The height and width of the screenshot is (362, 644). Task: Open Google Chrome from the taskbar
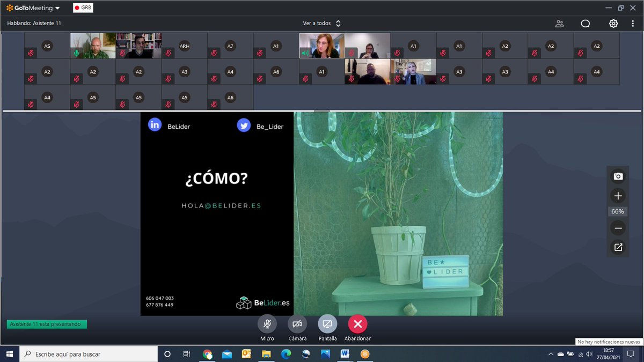[207, 354]
